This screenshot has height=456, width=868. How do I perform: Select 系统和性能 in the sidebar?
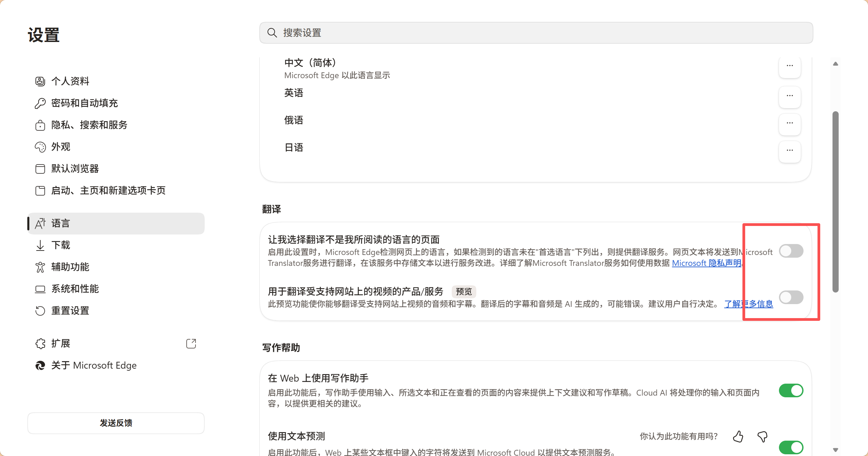tap(116, 289)
